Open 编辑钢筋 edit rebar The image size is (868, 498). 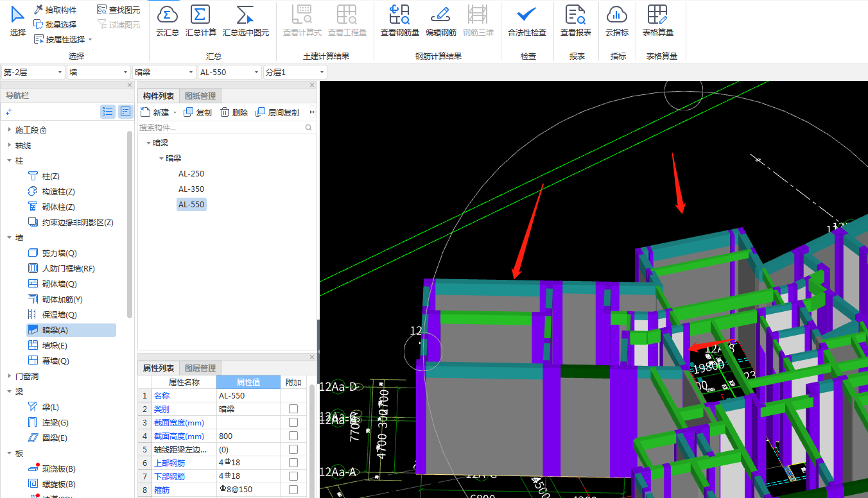(x=441, y=21)
